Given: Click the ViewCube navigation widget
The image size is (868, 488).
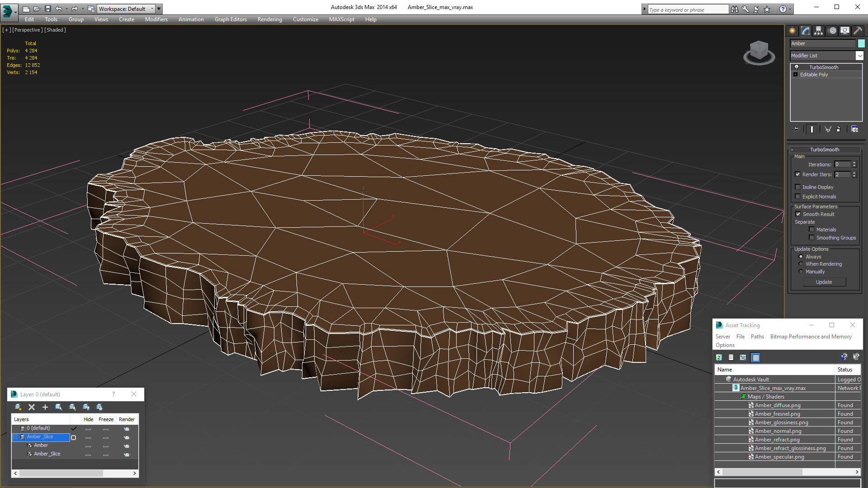Looking at the screenshot, I should pyautogui.click(x=759, y=52).
